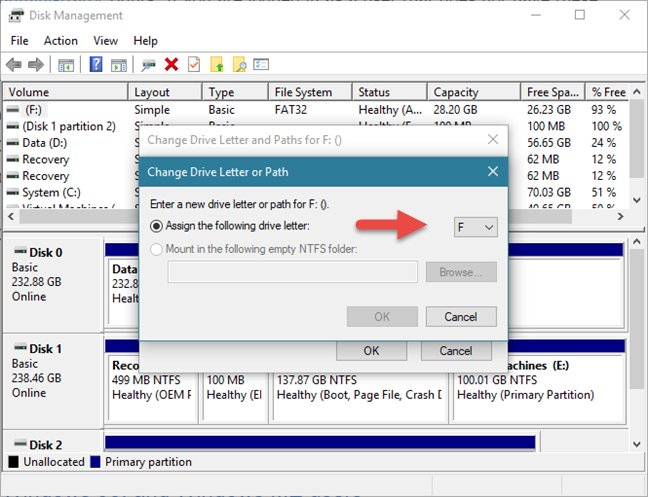Click the settings list toolbar icon
Viewport: 648px width, 497px height.
(x=261, y=64)
